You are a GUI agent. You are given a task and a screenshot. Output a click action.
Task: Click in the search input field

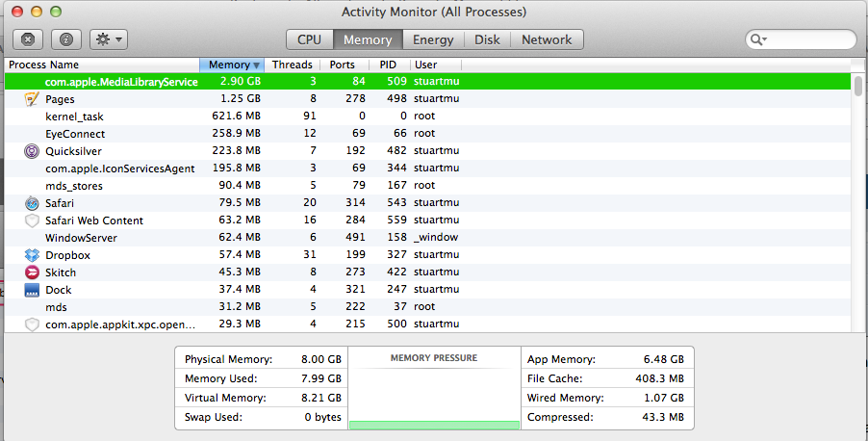click(x=801, y=39)
